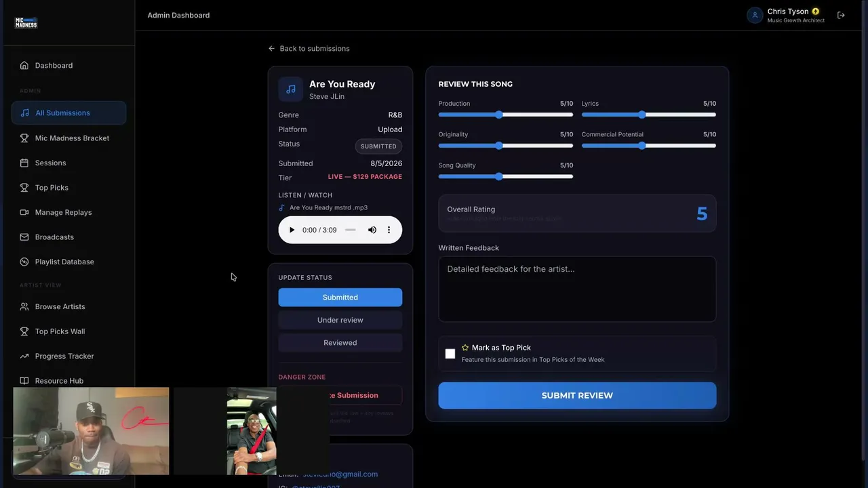Click the Resource Hub book icon
This screenshot has width=868, height=488.
point(24,381)
